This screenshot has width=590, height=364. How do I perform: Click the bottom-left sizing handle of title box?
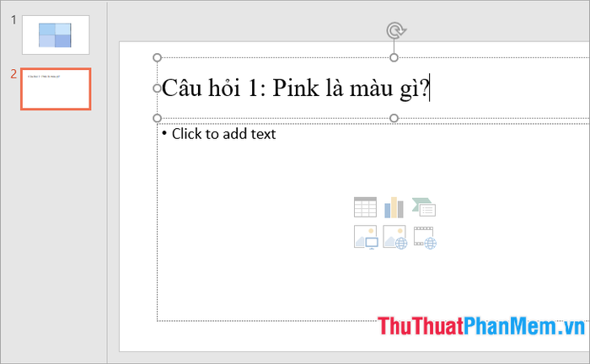(x=158, y=119)
